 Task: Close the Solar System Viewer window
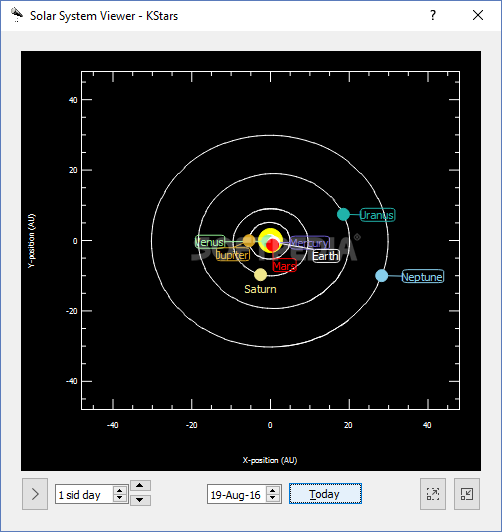pos(478,15)
